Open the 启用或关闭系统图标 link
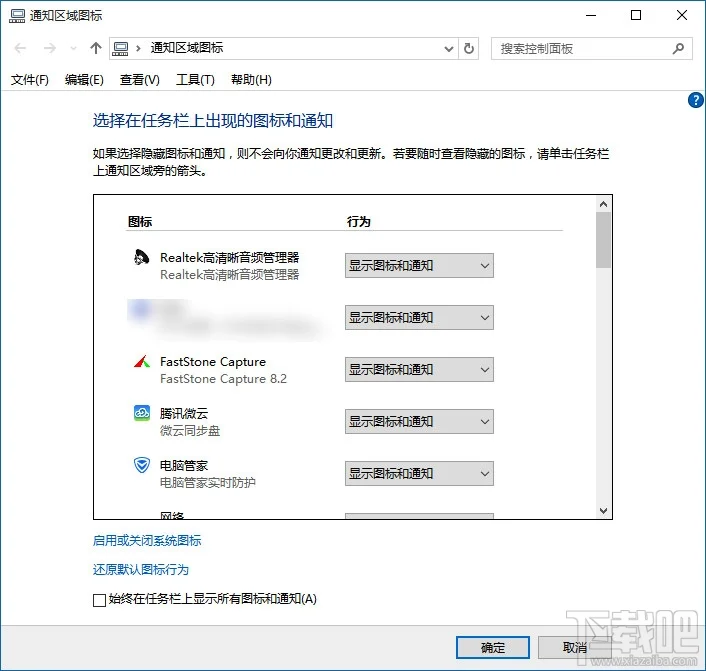 (147, 540)
